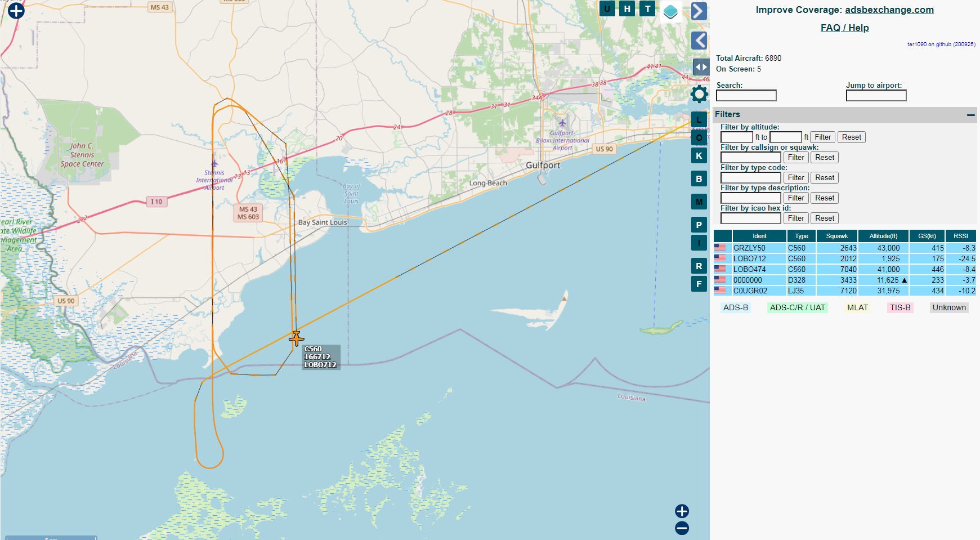Click the right chevron sidebar arrow

[699, 11]
